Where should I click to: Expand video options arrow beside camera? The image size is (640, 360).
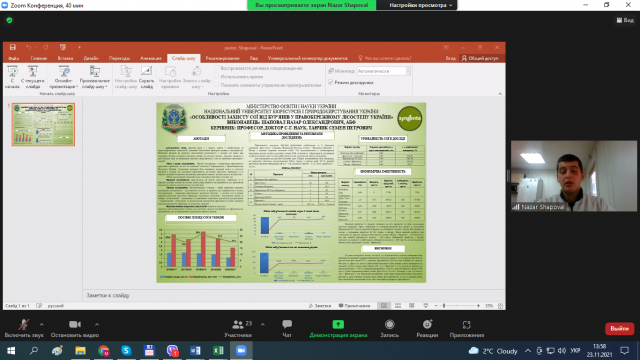coord(97,324)
